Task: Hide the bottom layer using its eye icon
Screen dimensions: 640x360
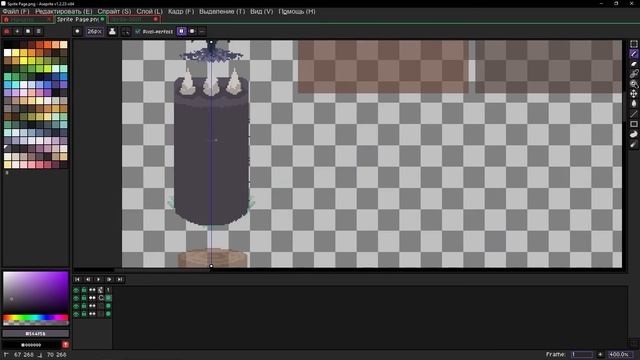Action: tap(76, 314)
